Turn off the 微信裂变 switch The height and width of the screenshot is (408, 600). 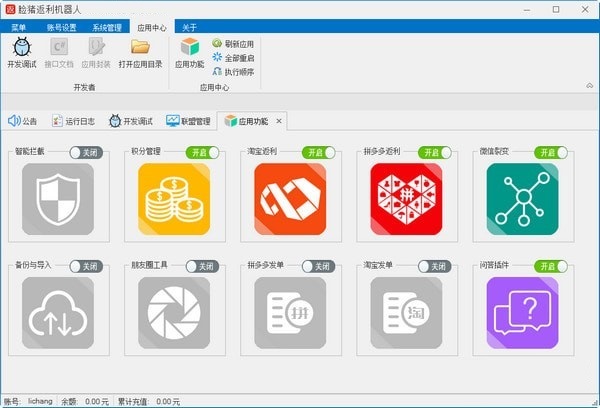click(x=551, y=153)
